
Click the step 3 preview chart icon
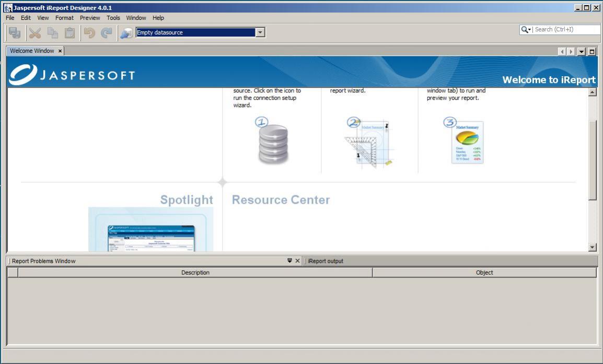click(x=464, y=140)
